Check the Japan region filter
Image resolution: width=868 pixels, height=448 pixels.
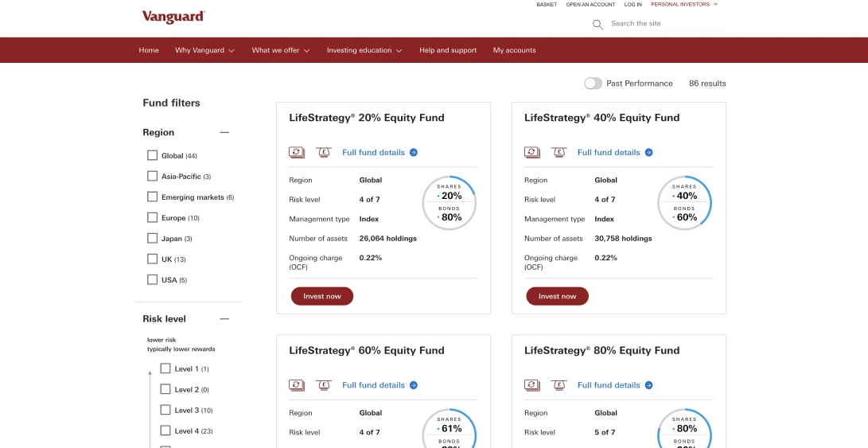pos(152,238)
